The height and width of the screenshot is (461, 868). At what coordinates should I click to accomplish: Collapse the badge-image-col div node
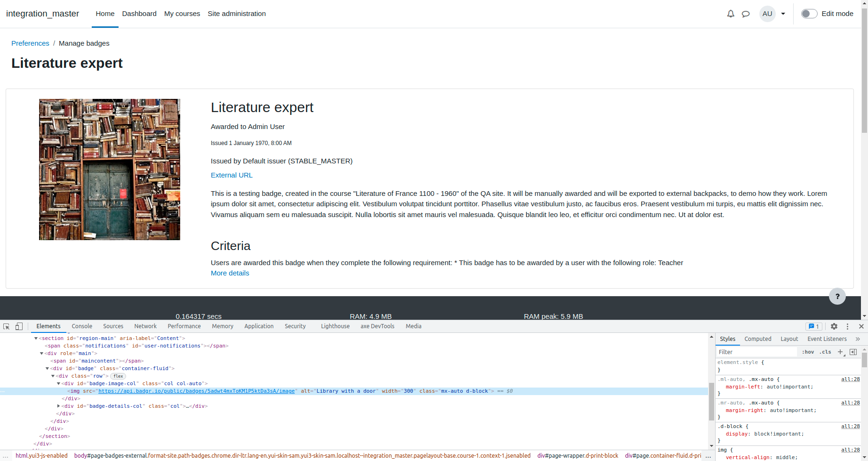(x=58, y=384)
